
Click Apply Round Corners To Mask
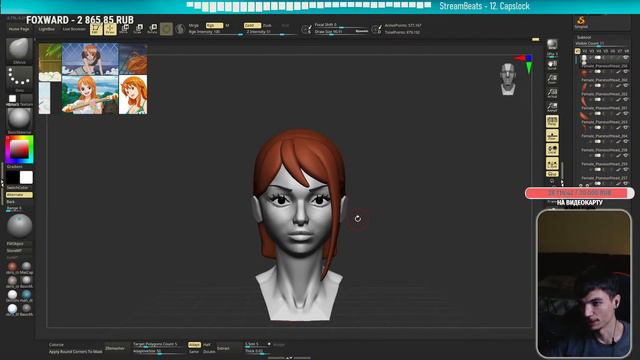(76, 351)
